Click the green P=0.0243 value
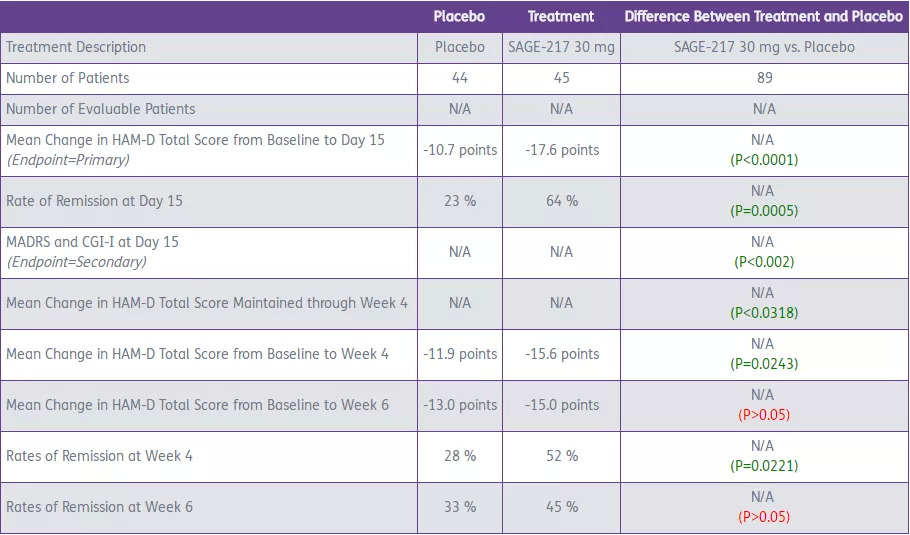910x535 pixels. 763,364
